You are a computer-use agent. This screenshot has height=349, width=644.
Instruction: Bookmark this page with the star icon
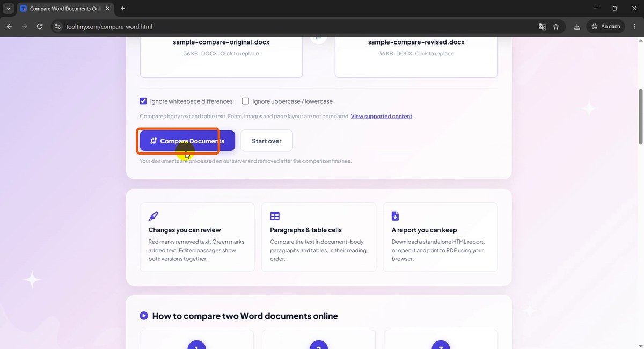tap(556, 26)
